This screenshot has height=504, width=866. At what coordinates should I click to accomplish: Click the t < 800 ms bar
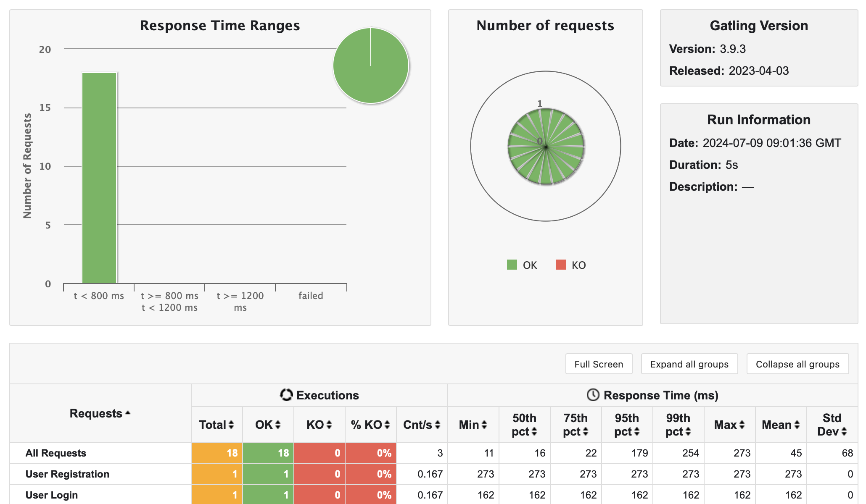pos(99,178)
